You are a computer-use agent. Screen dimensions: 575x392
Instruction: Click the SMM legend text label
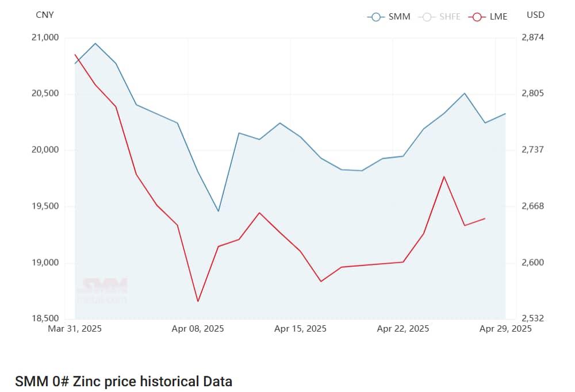(x=399, y=17)
